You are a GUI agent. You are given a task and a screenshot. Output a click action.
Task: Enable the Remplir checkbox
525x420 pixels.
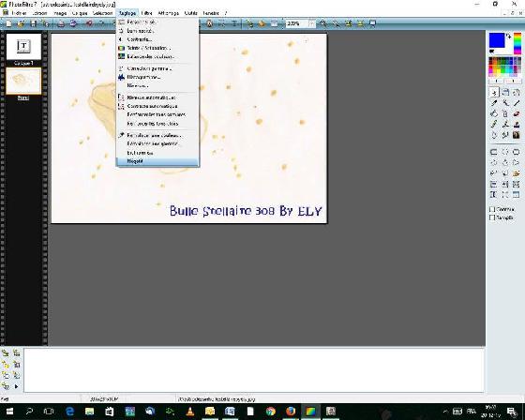492,217
